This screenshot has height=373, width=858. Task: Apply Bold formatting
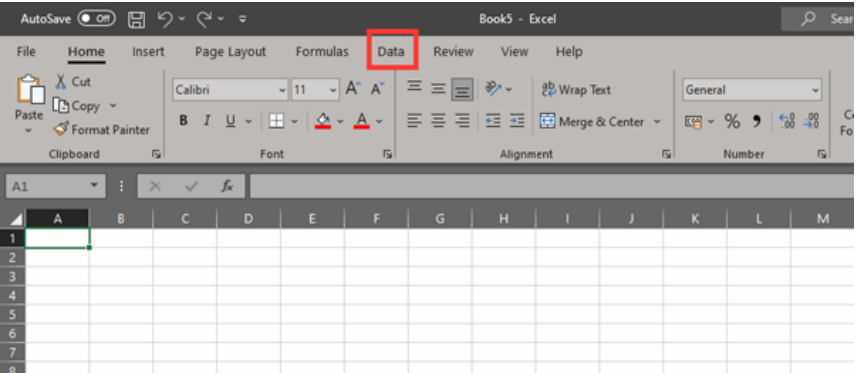pyautogui.click(x=184, y=121)
